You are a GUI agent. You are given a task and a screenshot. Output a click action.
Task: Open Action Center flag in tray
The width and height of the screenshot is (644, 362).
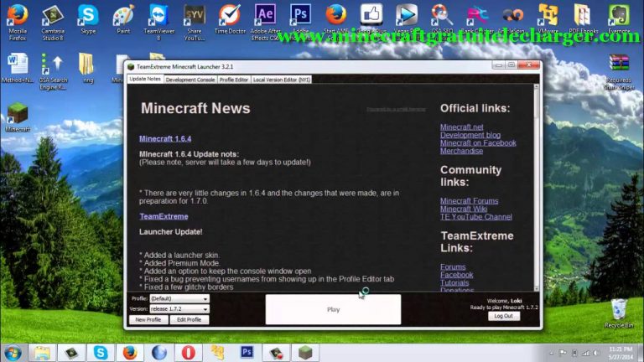point(563,353)
